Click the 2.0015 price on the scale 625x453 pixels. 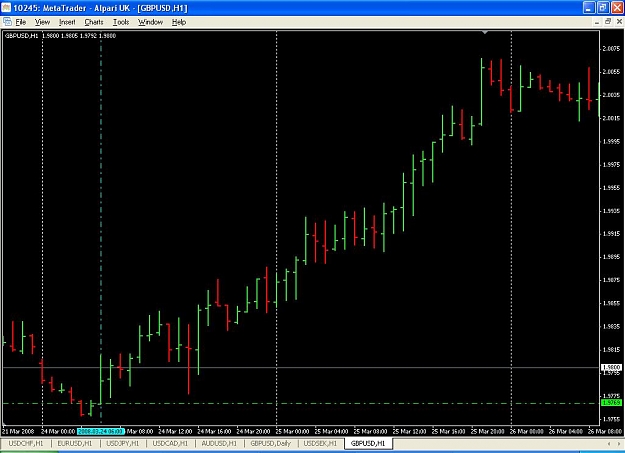(x=611, y=118)
